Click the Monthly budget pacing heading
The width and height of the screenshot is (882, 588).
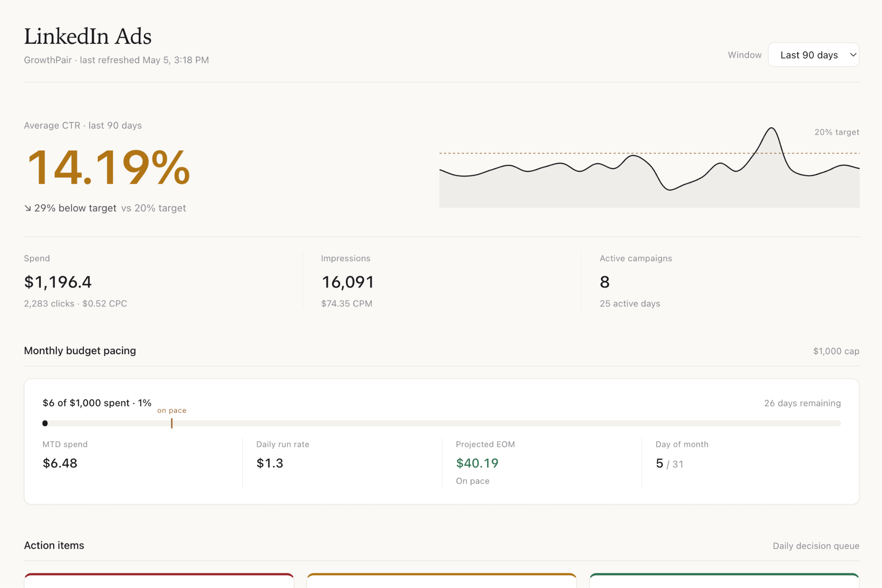80,351
